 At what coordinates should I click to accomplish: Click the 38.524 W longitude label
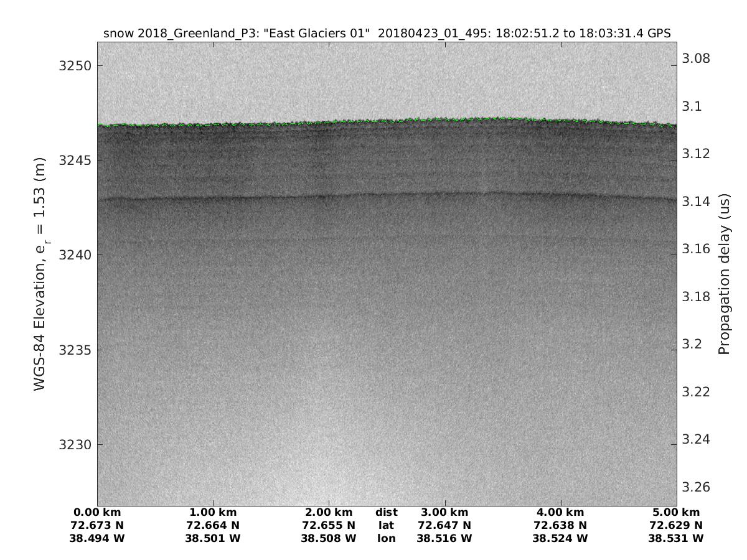[x=560, y=539]
